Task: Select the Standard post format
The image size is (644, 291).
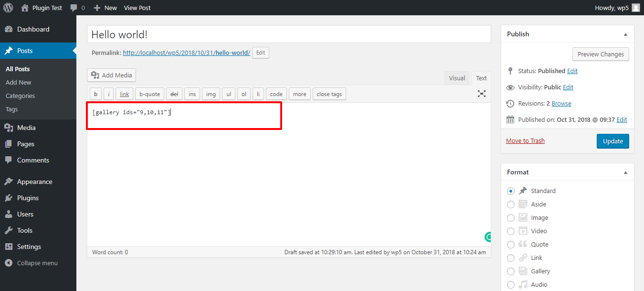Action: point(511,191)
